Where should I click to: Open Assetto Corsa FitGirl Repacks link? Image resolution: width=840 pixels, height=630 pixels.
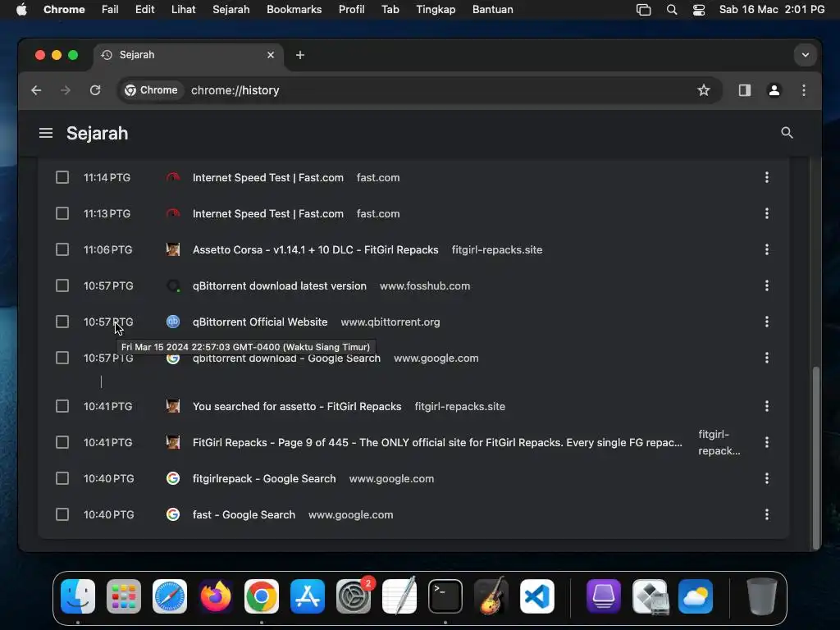pos(316,249)
